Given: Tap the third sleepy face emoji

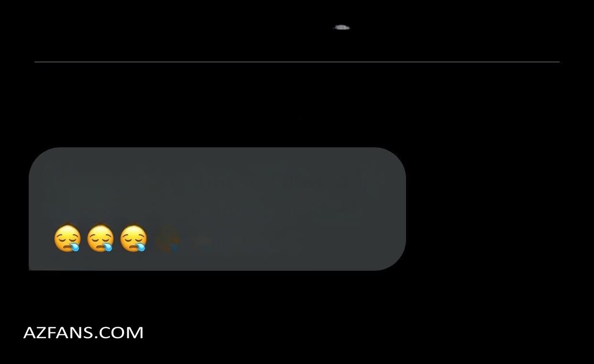Looking at the screenshot, I should [133, 238].
